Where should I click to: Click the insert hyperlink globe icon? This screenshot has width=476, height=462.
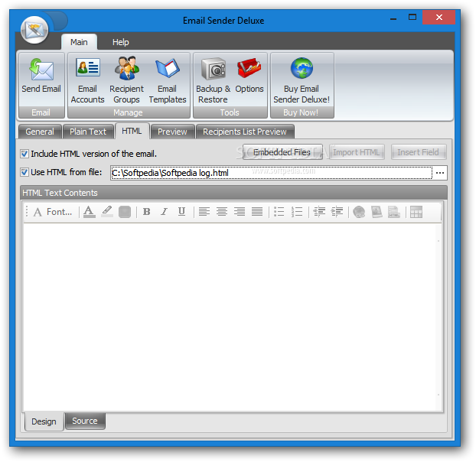(359, 212)
